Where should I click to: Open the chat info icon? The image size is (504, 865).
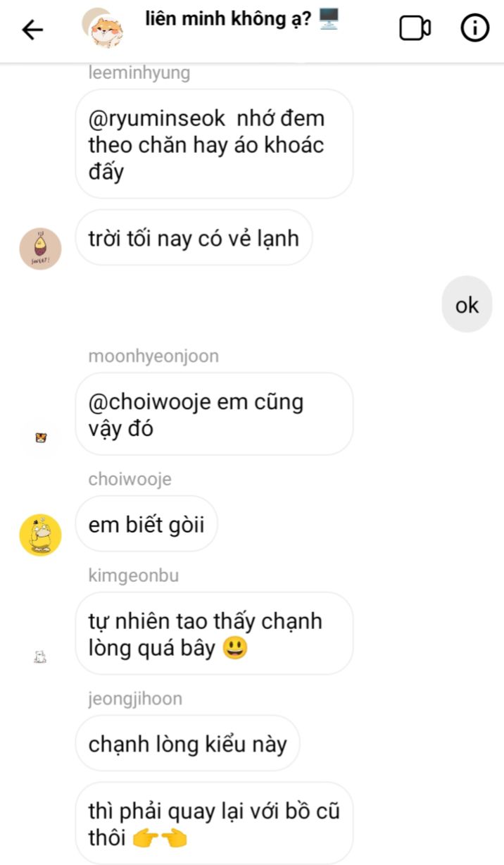tap(474, 28)
